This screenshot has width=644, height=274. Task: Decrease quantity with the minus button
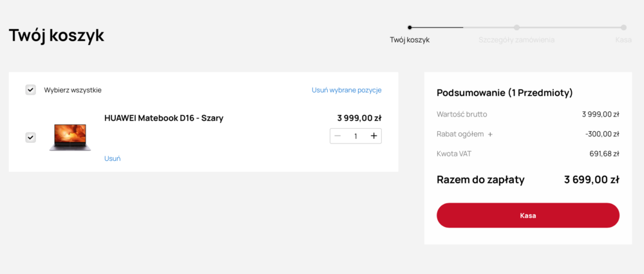(x=337, y=136)
